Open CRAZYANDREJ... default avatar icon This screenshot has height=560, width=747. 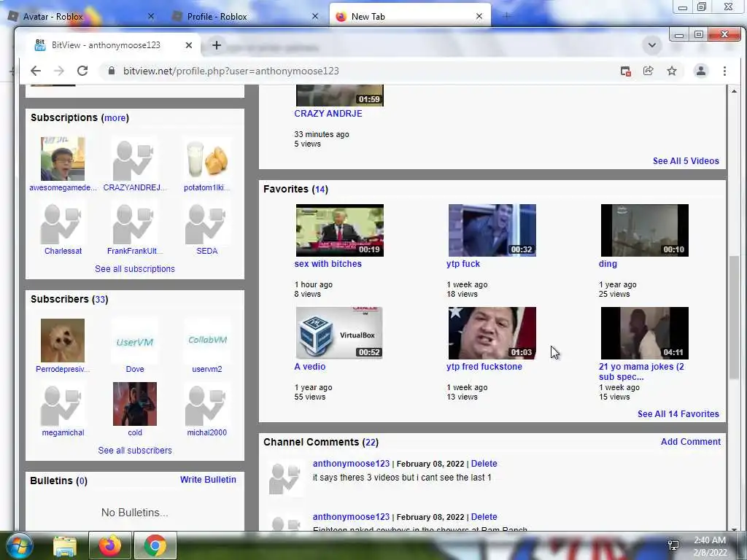point(135,159)
